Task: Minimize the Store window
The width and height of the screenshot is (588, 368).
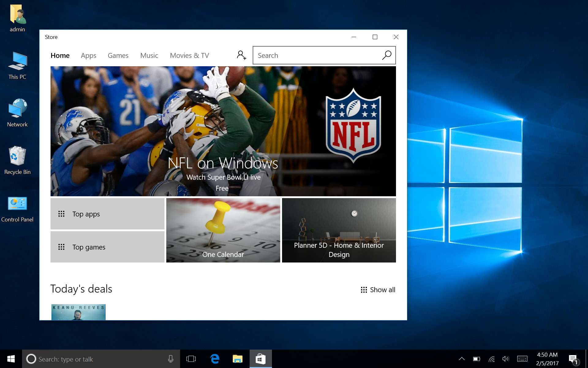Action: (x=354, y=37)
